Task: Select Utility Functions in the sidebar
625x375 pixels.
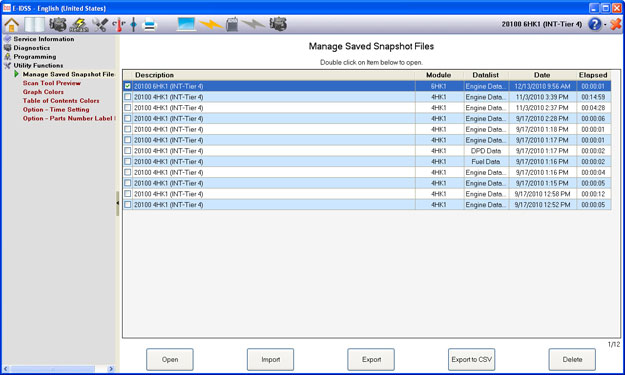Action: point(38,65)
